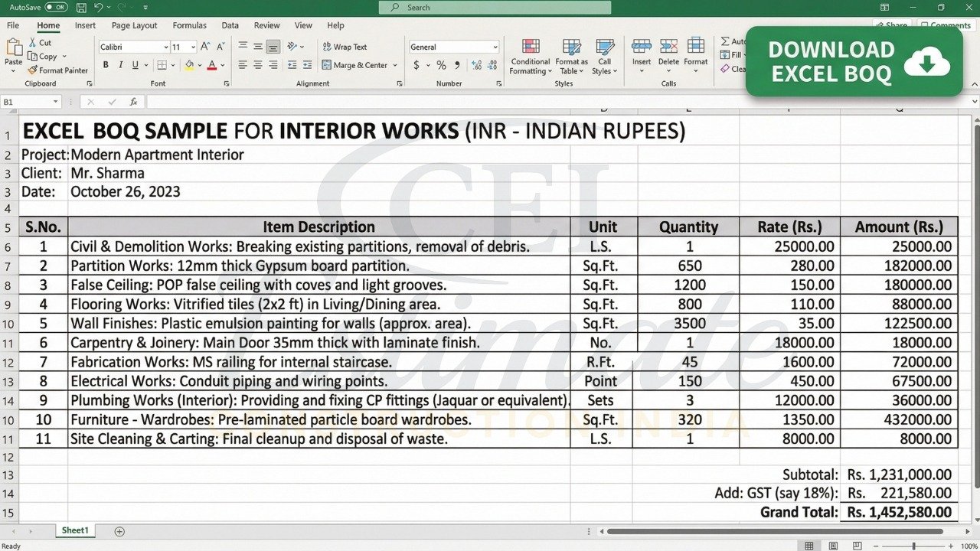The width and height of the screenshot is (980, 551).
Task: Expand the Name Box dropdown arrow
Action: tap(56, 102)
